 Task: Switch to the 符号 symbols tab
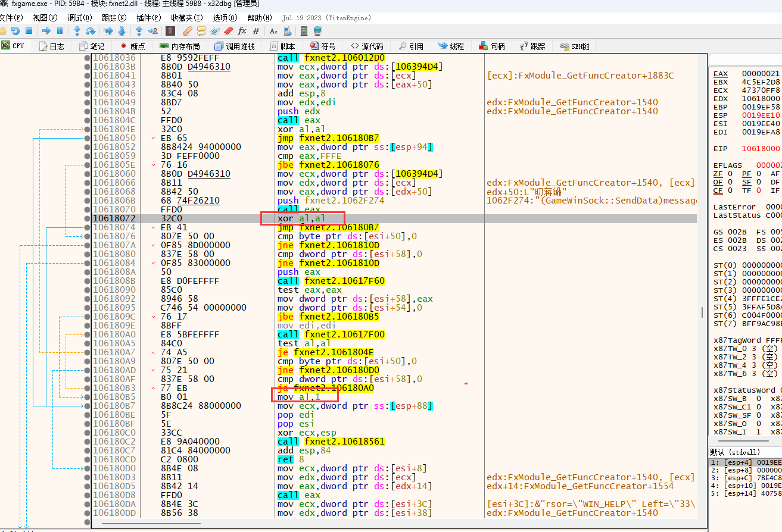point(323,46)
